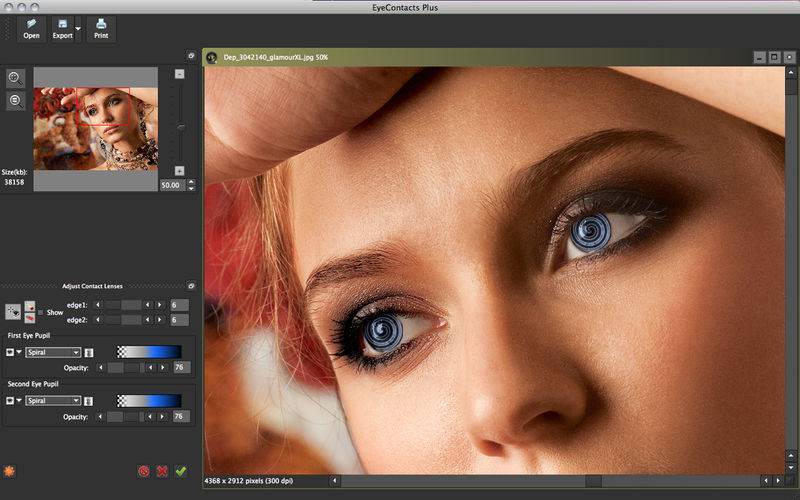800x500 pixels.
Task: Open the Second Eye Pupil Spiral combo box
Action: 53,401
